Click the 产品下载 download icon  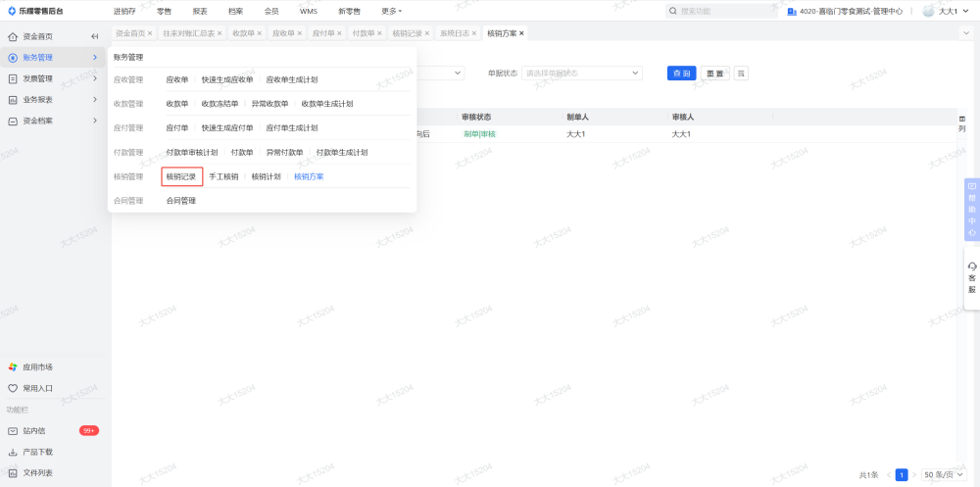point(13,452)
